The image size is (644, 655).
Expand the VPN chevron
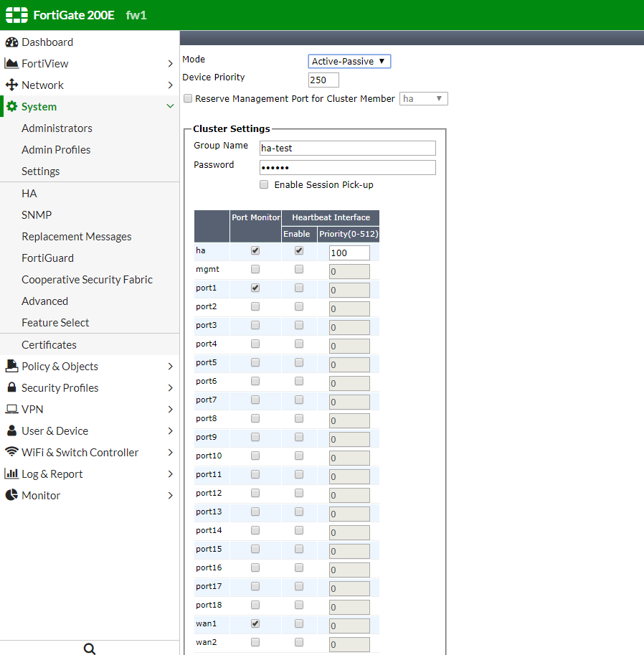coord(171,410)
